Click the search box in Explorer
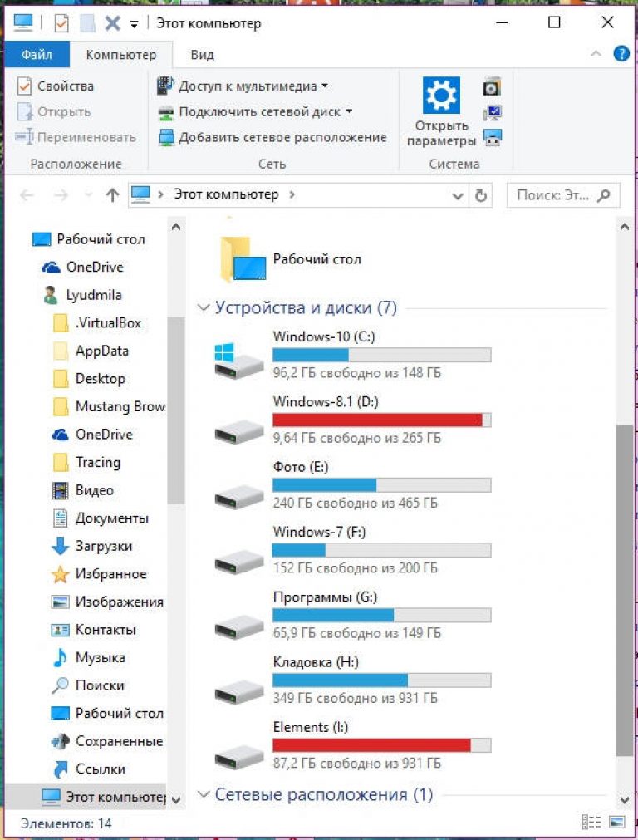The height and width of the screenshot is (840, 638). 554,195
